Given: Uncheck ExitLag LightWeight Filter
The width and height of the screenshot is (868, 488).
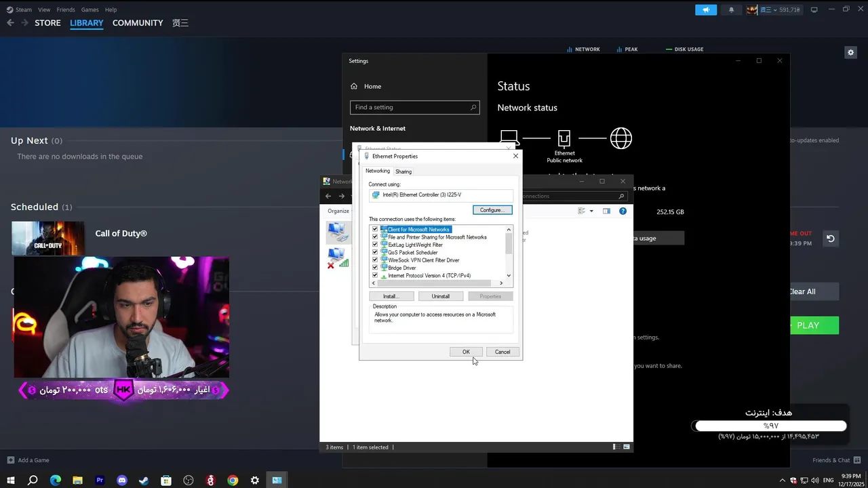Looking at the screenshot, I should (375, 245).
